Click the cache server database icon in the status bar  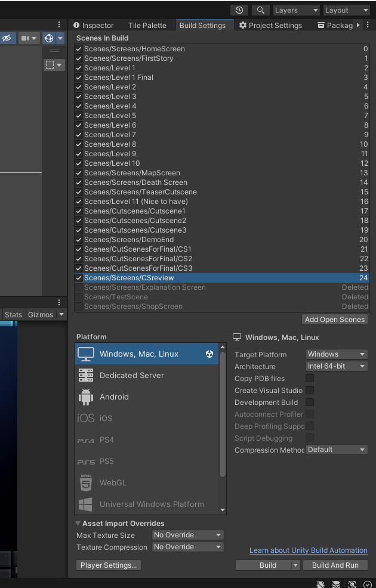(x=336, y=584)
